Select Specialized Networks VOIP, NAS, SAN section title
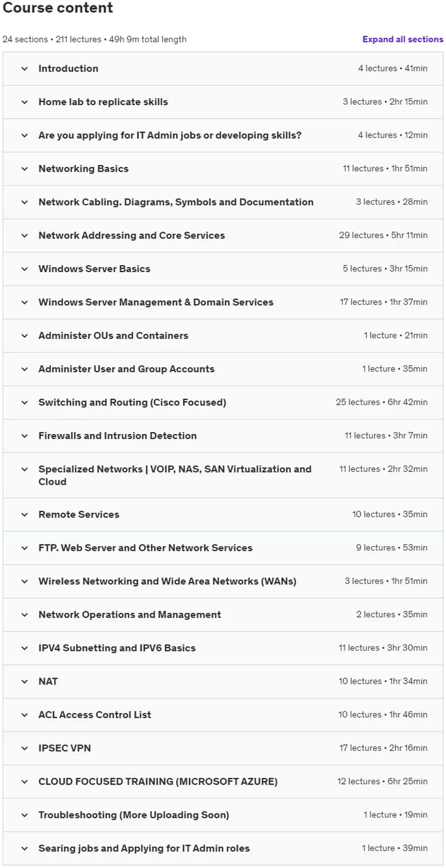Screen dimensions: 446x868 tap(175, 475)
